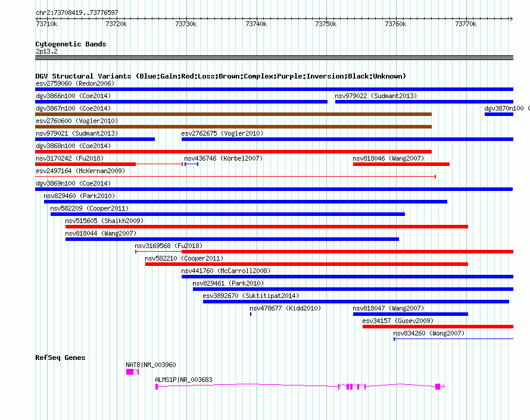Screen dimensions: 530x420
Task: Select the ALMS1P|NR_003683 gene label
Action: 183,380
